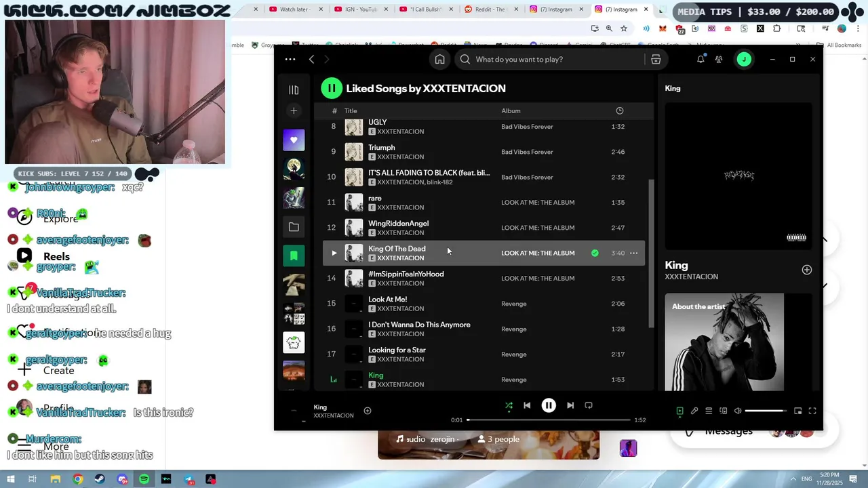Skip to the next track
Viewport: 868px width, 488px height.
(570, 405)
